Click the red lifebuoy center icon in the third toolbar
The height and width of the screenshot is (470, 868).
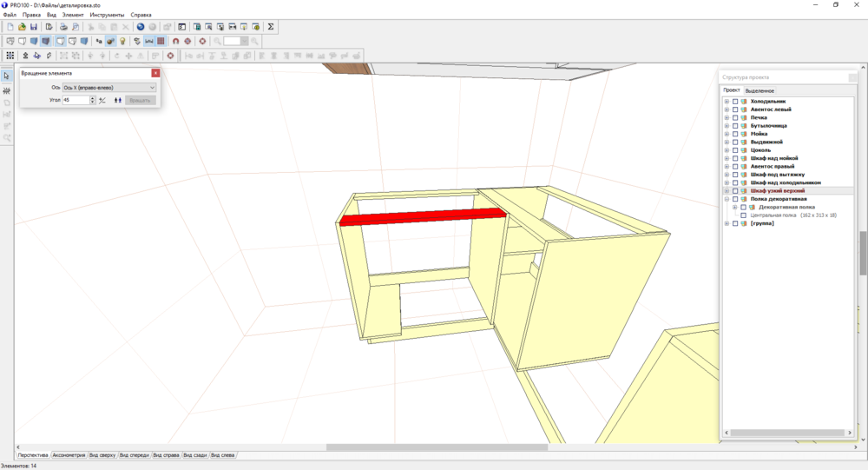[170, 56]
